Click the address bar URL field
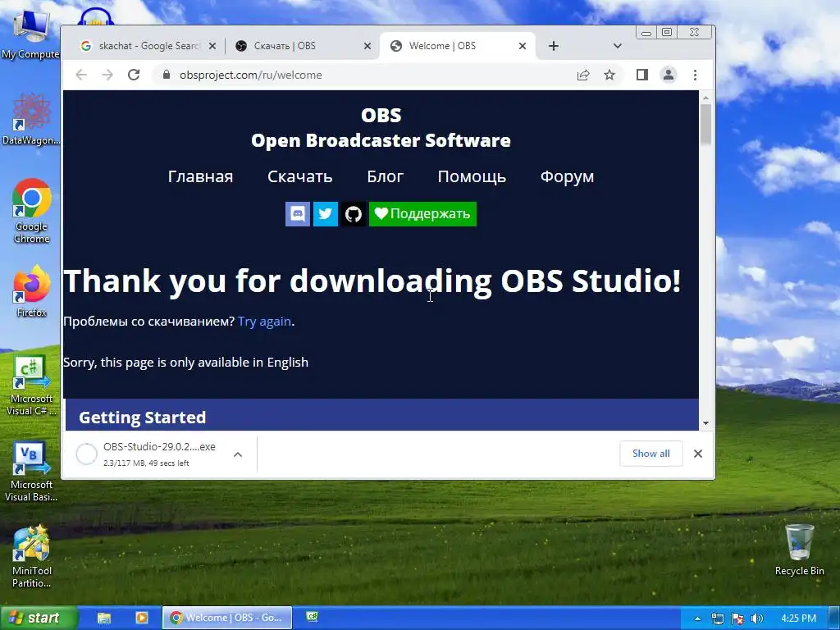 [364, 75]
